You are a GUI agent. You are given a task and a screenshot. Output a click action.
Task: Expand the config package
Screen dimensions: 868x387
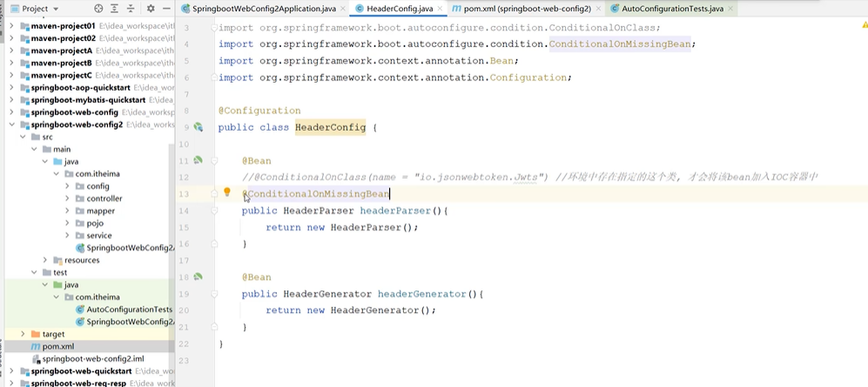pyautogui.click(x=67, y=187)
